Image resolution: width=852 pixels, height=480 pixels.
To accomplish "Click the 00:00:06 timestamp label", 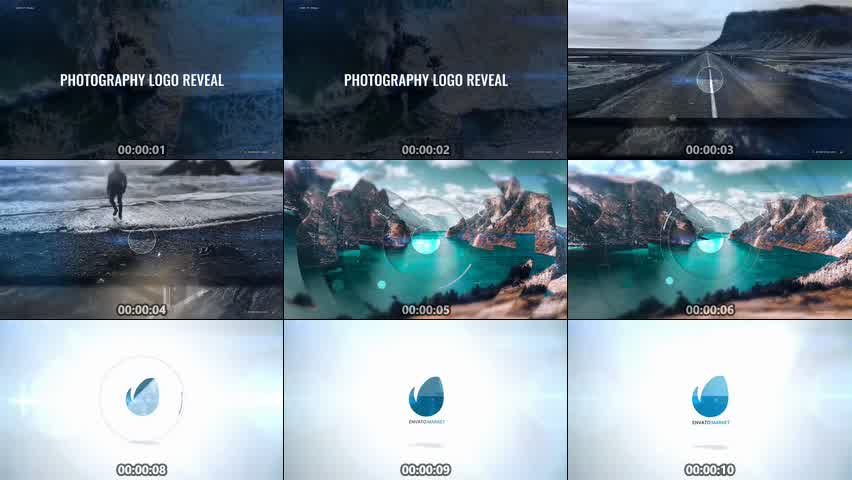I will click(x=710, y=310).
